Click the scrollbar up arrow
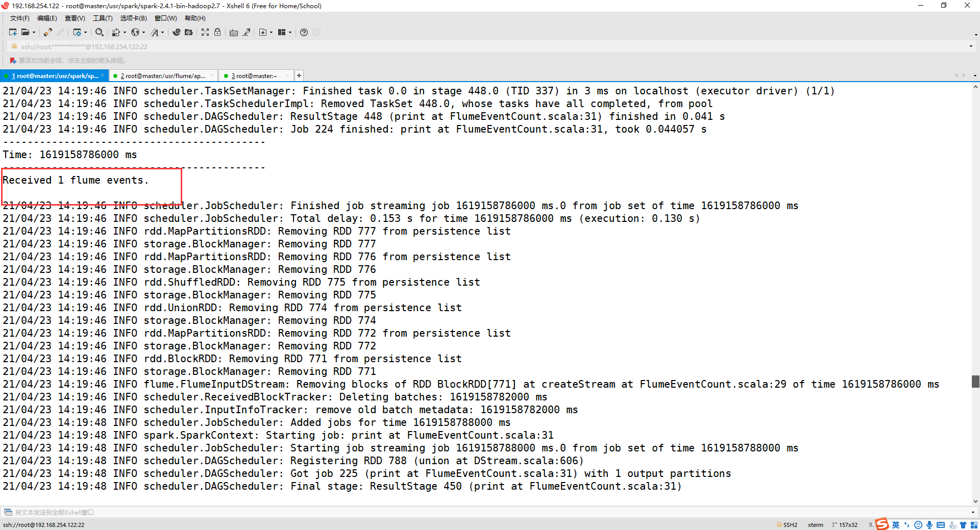The width and height of the screenshot is (980, 530). tap(975, 87)
